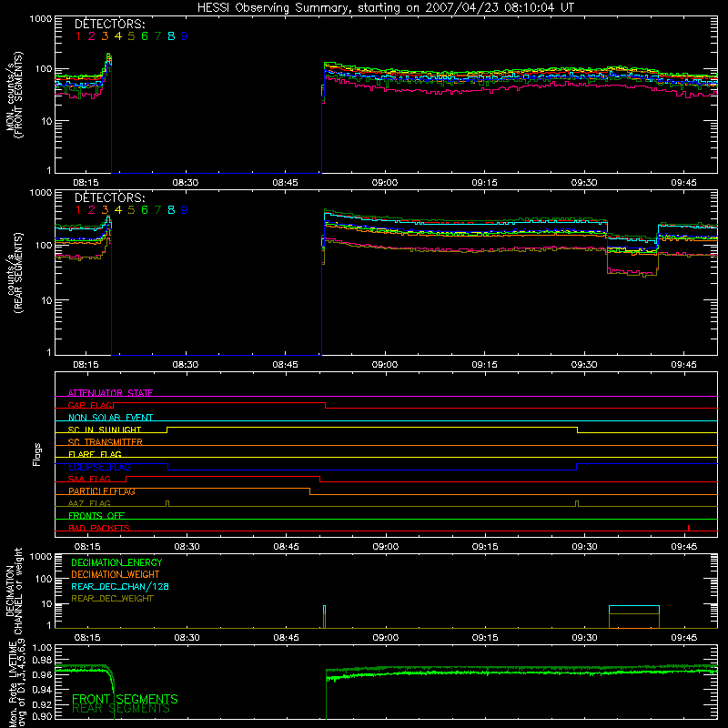The image size is (728, 728).
Task: Click the ATTENUATOR_STATE flag label
Action: point(110,393)
